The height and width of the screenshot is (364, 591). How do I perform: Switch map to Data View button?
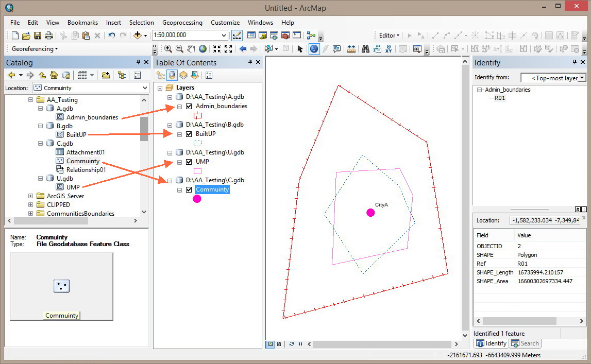[270, 344]
